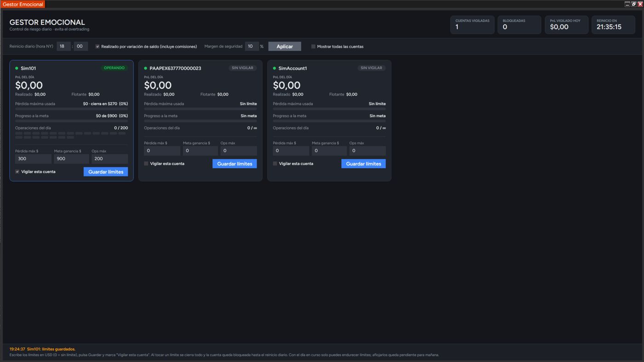
Task: Click the Sim101 Progreso a la meta bar
Action: [71, 121]
